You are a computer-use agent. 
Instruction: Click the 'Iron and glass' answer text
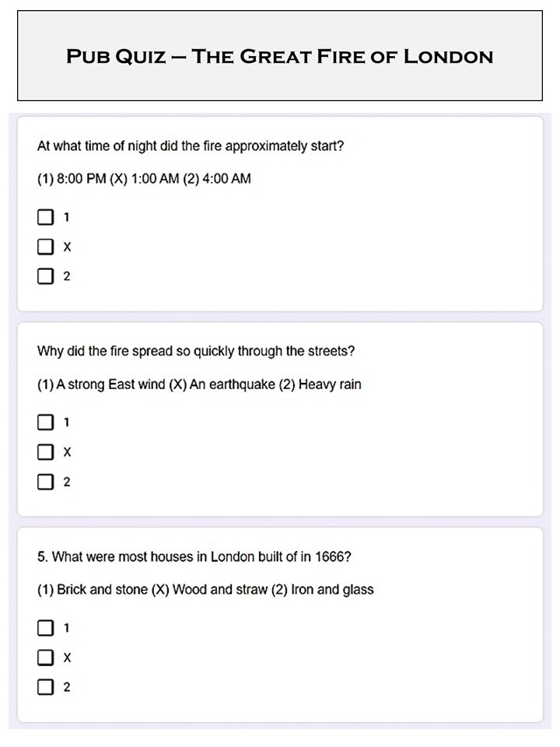pos(332,590)
